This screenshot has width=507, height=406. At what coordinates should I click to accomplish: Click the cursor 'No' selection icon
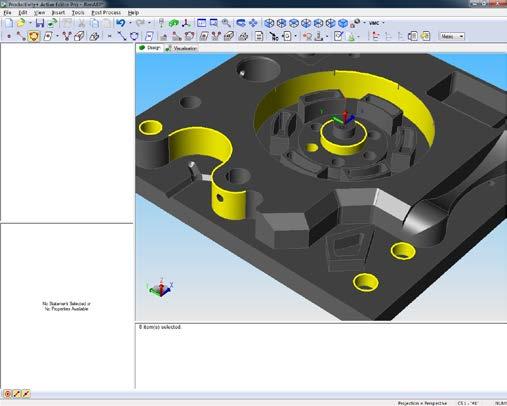pyautogui.click(x=274, y=36)
